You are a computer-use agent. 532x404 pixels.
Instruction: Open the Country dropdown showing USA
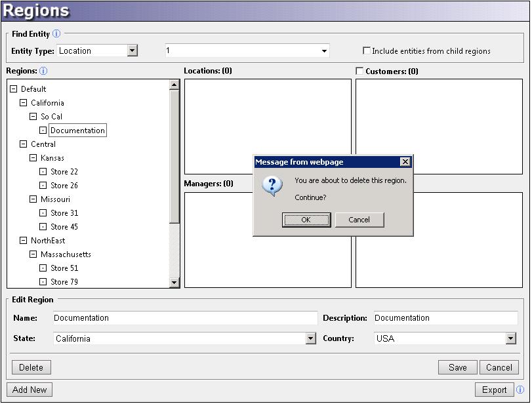pos(511,338)
